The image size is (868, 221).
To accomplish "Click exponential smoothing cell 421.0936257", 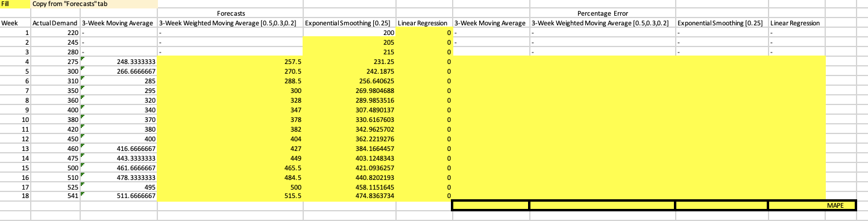I will [350, 167].
